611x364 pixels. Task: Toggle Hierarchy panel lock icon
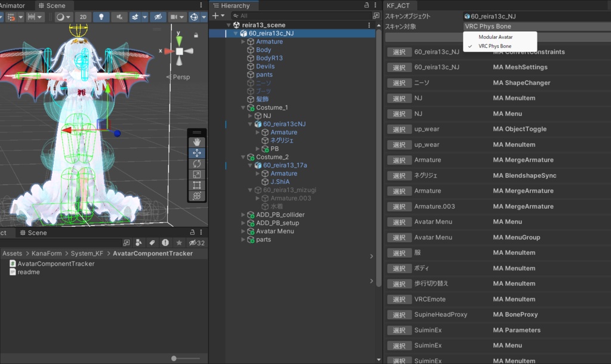[x=367, y=5]
